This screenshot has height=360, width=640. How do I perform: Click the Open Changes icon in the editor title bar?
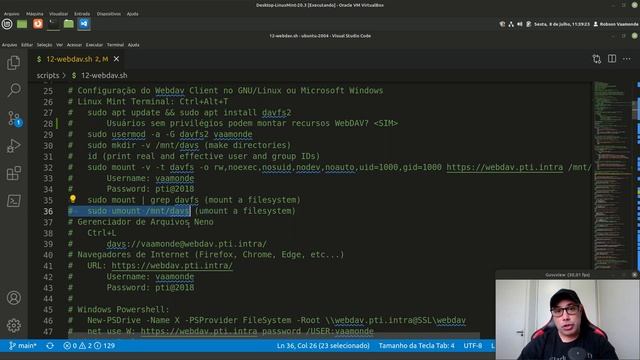click(596, 59)
